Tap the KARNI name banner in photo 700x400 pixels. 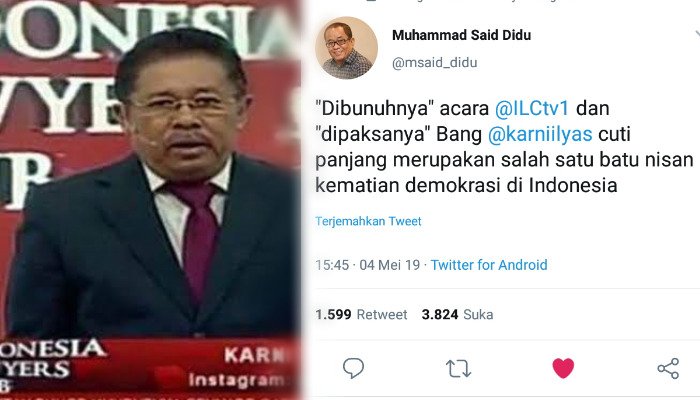tap(254, 355)
